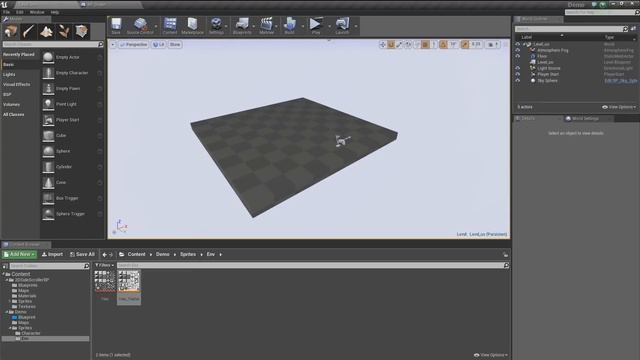
Task: Click Cylinder placement icon
Action: (x=48, y=167)
